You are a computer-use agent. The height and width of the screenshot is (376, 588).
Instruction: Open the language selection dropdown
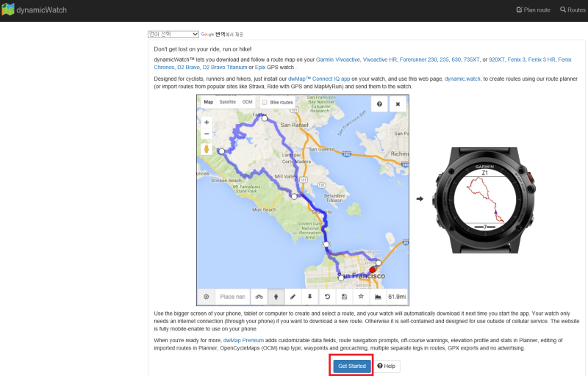[x=173, y=34]
